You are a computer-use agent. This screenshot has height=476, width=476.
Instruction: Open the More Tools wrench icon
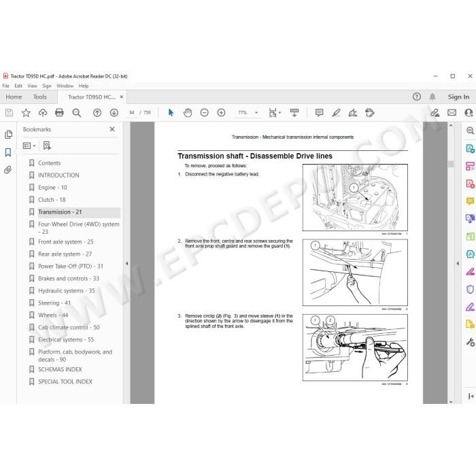coord(470,342)
